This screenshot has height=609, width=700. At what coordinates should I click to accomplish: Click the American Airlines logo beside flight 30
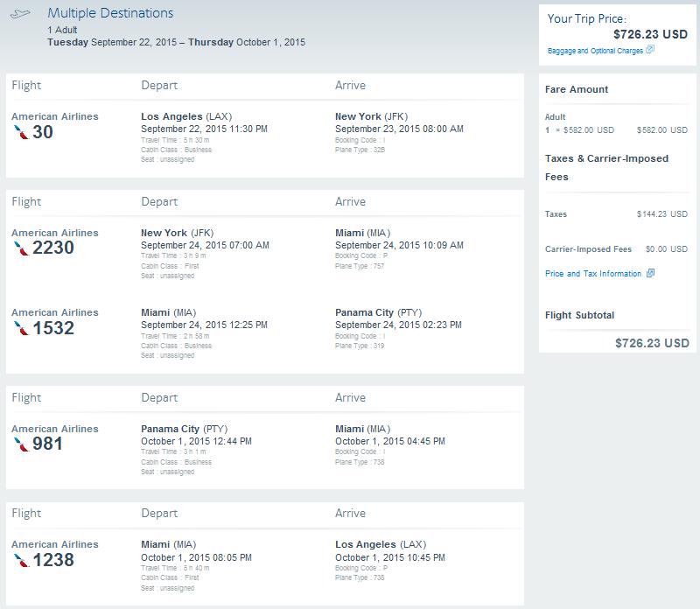20,132
